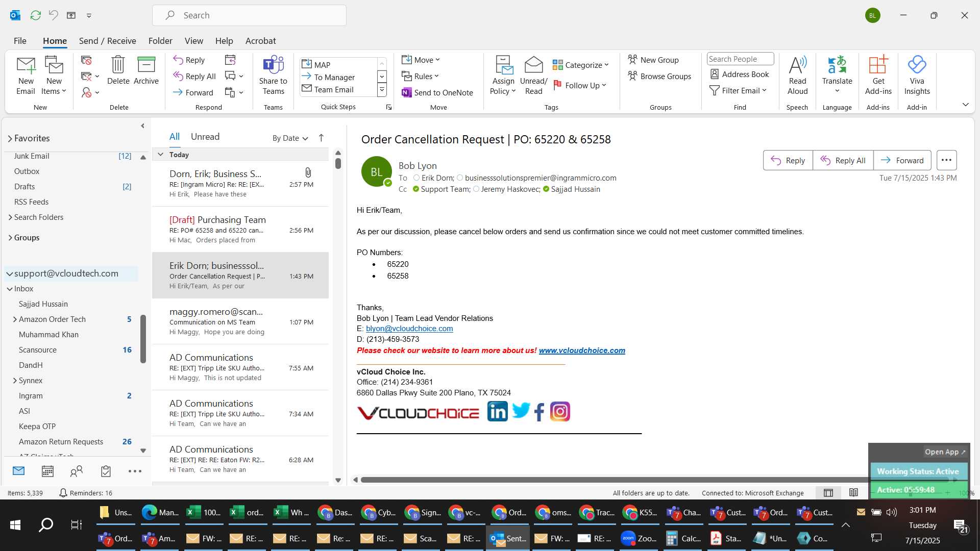Click Forward in the reading pane
This screenshot has height=551, width=980.
coord(902,160)
